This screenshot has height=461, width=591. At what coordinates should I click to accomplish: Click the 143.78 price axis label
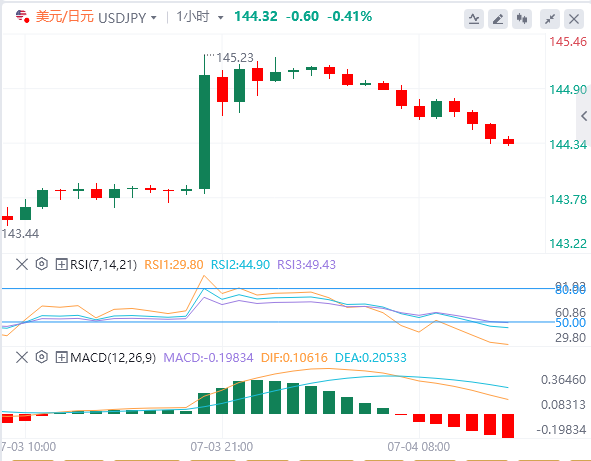click(x=568, y=199)
